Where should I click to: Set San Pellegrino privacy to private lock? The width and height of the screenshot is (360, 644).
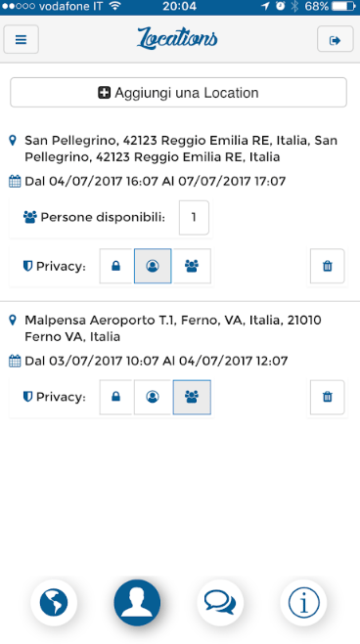[116, 266]
